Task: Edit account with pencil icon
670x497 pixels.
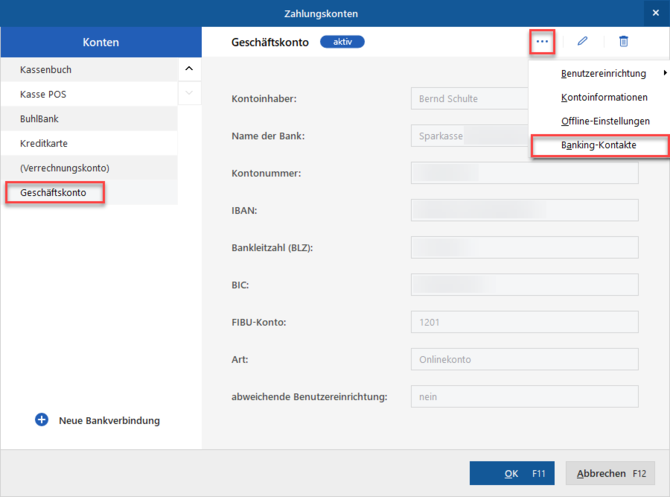Action: pyautogui.click(x=582, y=41)
